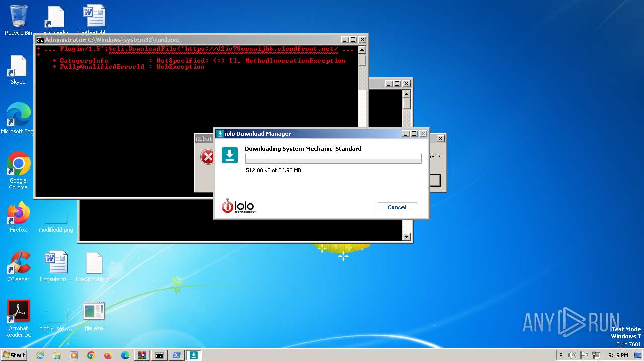Viewport: 644px width, 362px height.
Task: Open the CCleaner desktop shortcut
Action: (18, 266)
